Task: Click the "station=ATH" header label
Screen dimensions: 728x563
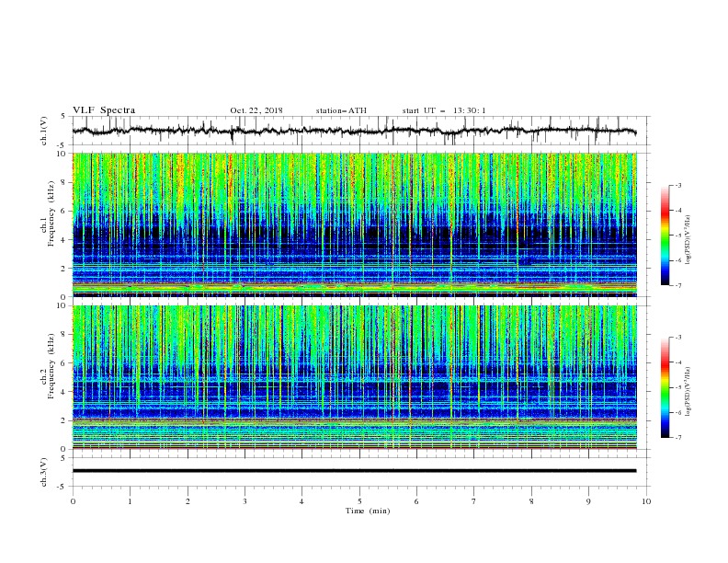Action: tap(341, 110)
